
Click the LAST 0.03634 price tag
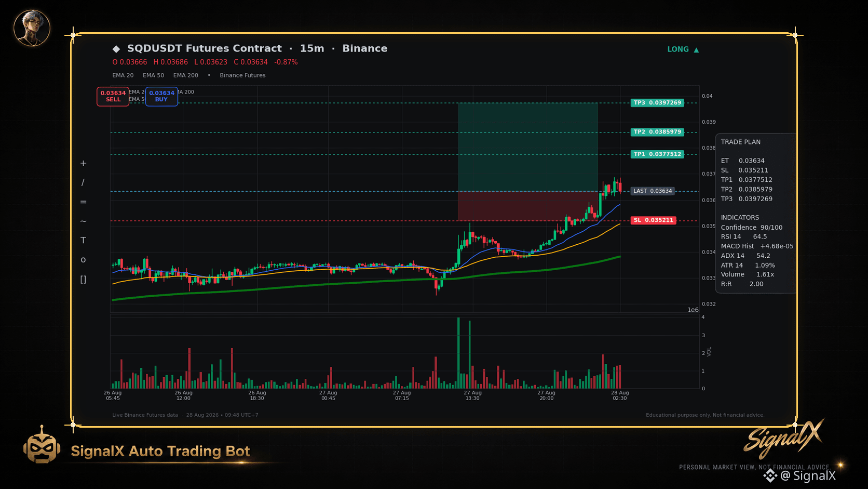coord(653,191)
